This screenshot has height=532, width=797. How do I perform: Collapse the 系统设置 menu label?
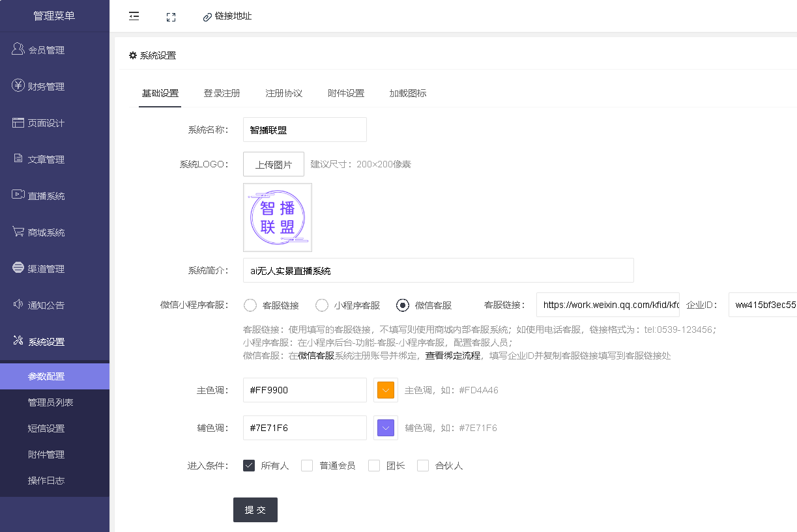46,342
